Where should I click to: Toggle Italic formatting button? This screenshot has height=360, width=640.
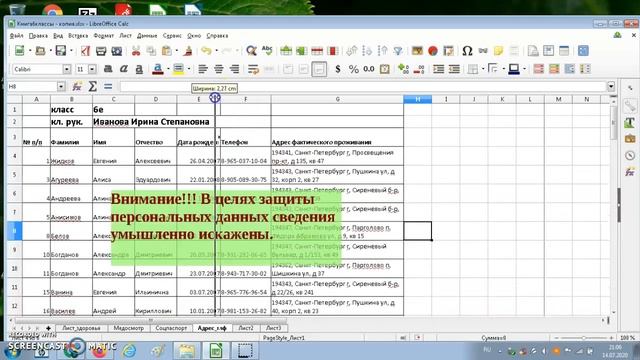[124, 69]
